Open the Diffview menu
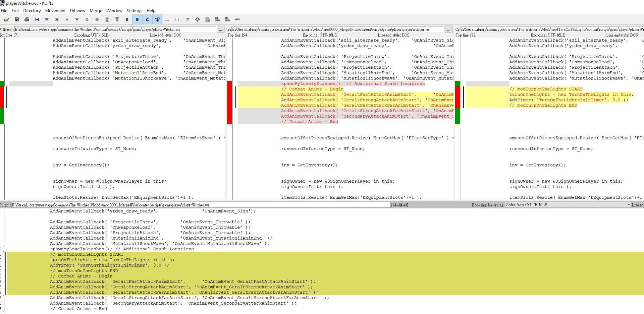Screen dimensions: 644x314 [77, 11]
